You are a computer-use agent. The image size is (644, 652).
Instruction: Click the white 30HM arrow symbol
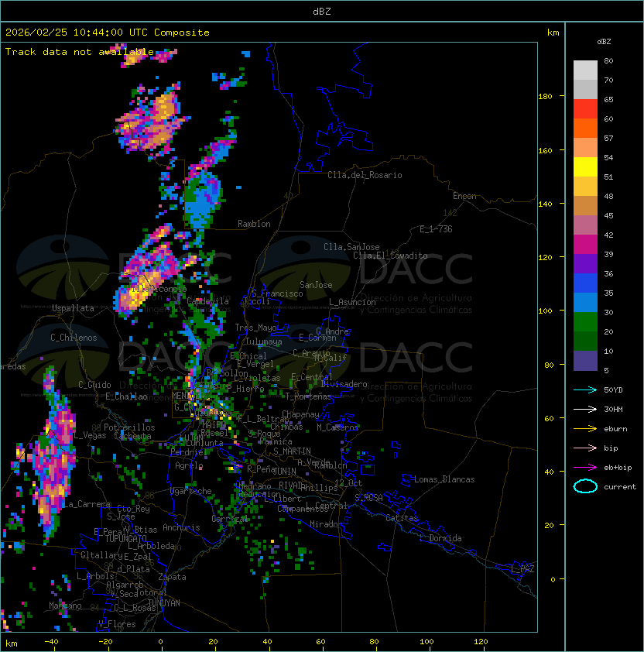point(585,410)
